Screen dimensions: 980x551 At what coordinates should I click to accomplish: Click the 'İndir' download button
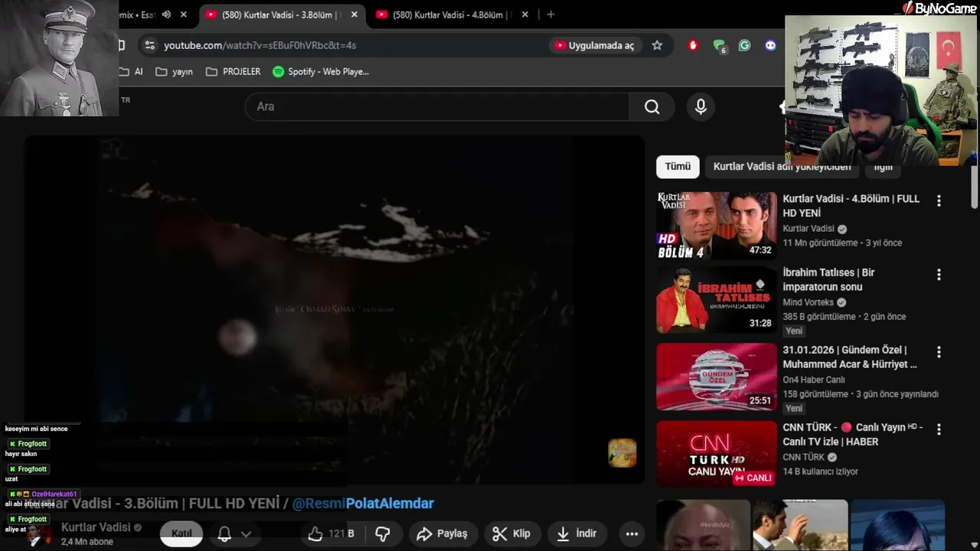coord(577,533)
